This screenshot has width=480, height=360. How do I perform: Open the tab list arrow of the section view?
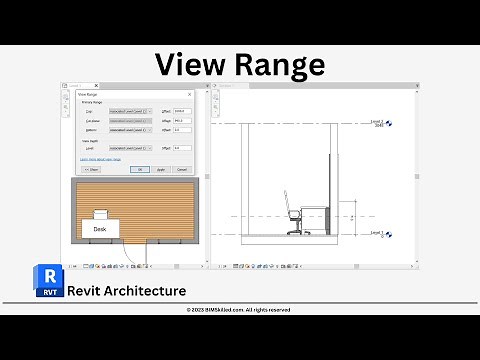[417, 86]
